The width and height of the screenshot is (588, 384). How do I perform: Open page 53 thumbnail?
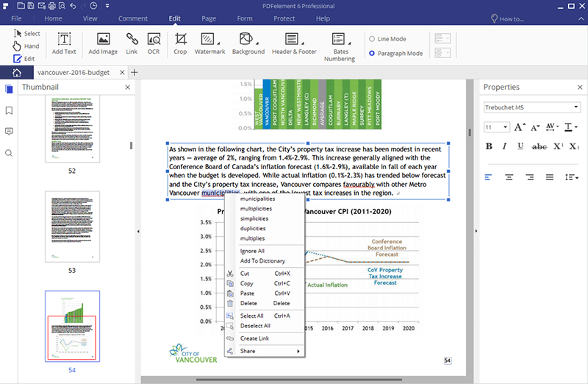click(x=72, y=227)
